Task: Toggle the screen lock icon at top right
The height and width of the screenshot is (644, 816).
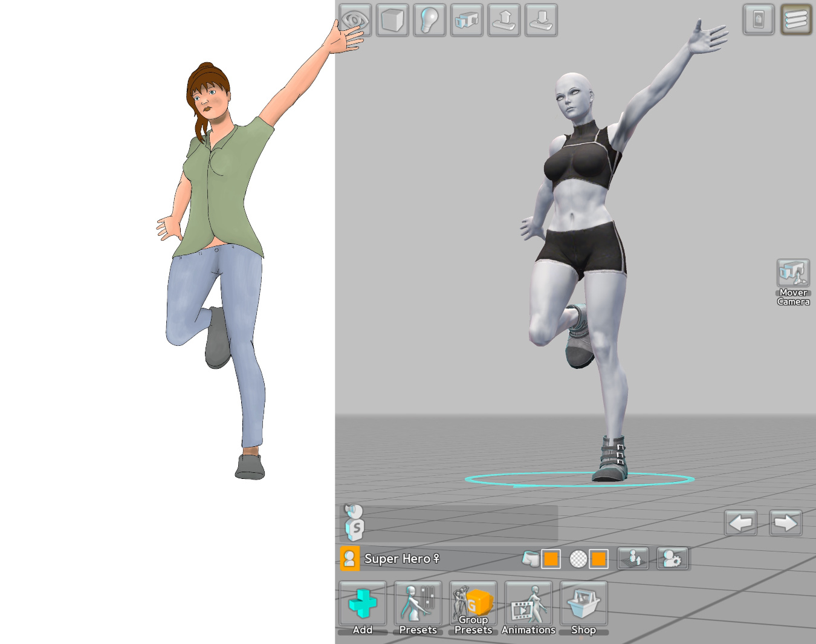Action: [757, 20]
